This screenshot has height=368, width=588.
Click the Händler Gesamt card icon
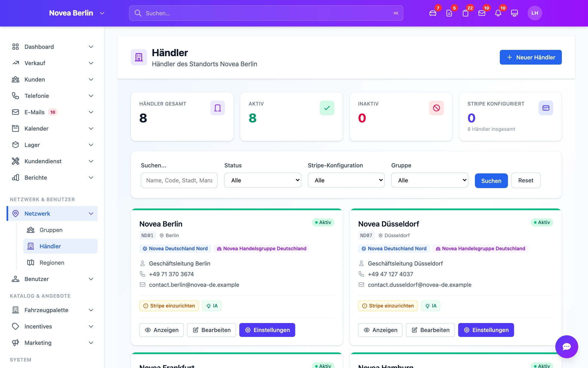218,108
